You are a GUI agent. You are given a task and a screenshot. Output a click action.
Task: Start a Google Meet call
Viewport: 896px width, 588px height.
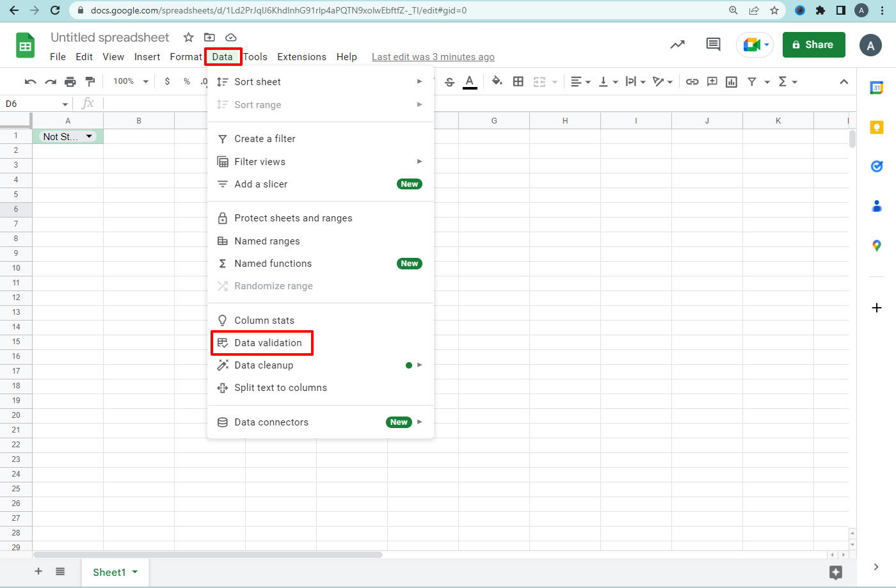(755, 45)
